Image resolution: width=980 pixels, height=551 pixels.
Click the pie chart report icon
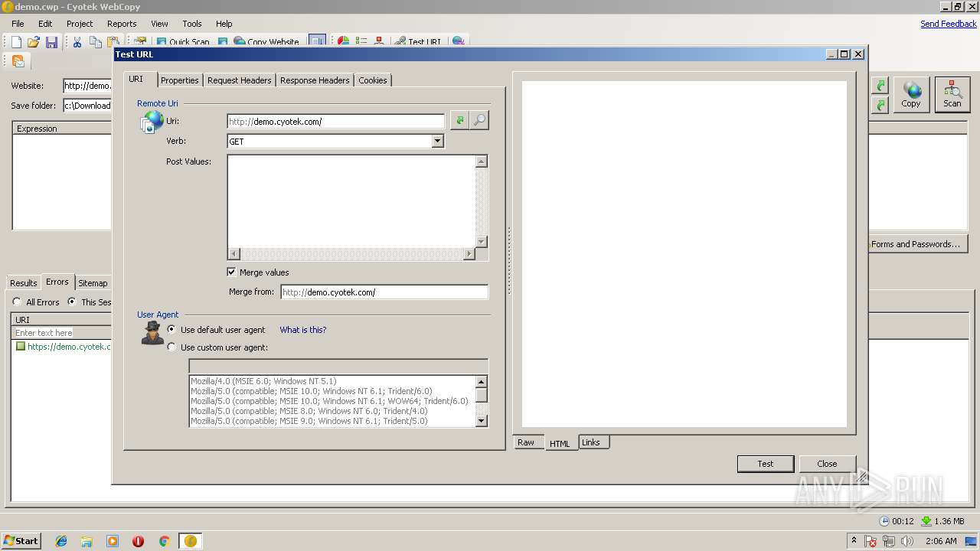pos(344,42)
